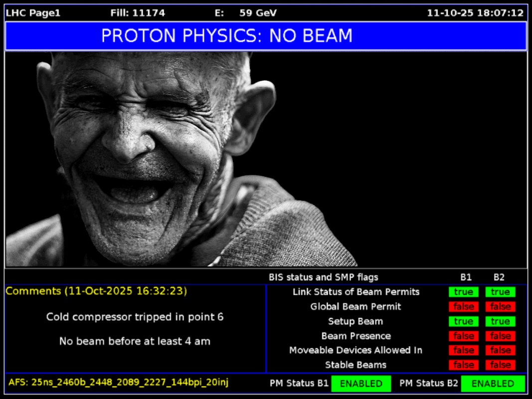Select the LHC Page1 title label

(33, 13)
